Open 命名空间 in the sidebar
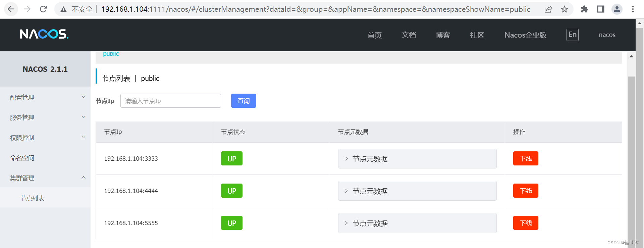 pyautogui.click(x=22, y=158)
